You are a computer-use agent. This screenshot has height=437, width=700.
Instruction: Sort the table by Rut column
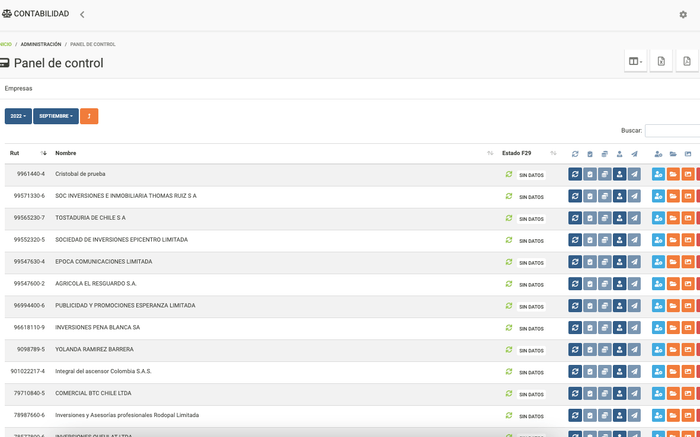(x=43, y=153)
